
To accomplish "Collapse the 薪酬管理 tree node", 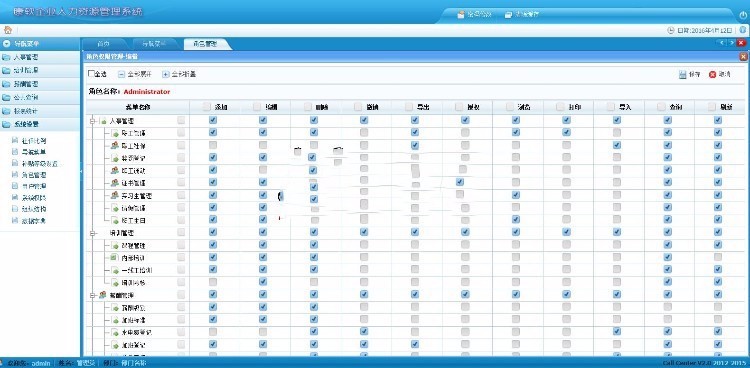I will coord(93,295).
